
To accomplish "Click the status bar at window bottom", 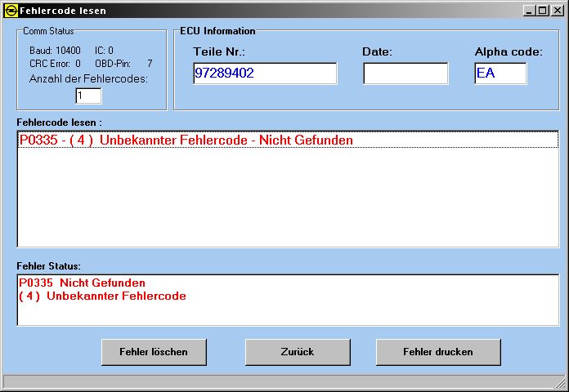I will pos(278,381).
